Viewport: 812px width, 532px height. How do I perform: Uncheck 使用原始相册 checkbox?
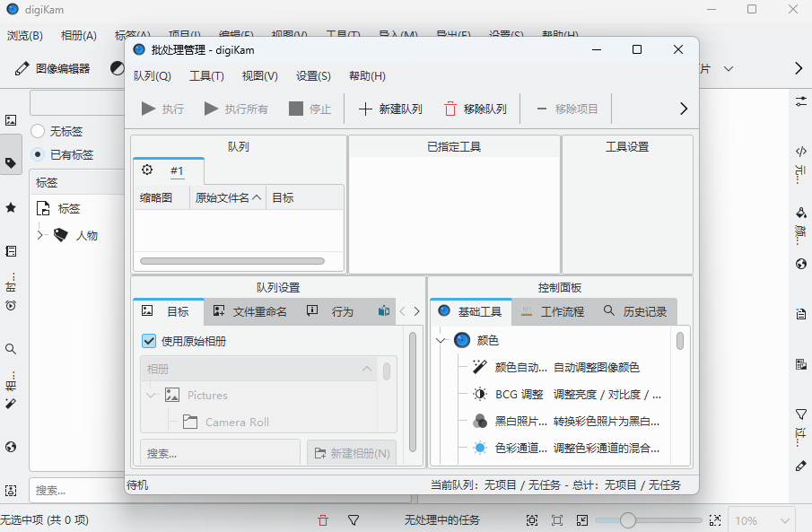click(x=149, y=341)
